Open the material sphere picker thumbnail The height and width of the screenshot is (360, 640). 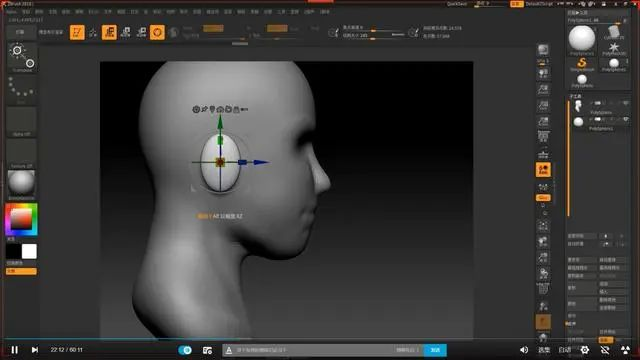click(x=21, y=185)
